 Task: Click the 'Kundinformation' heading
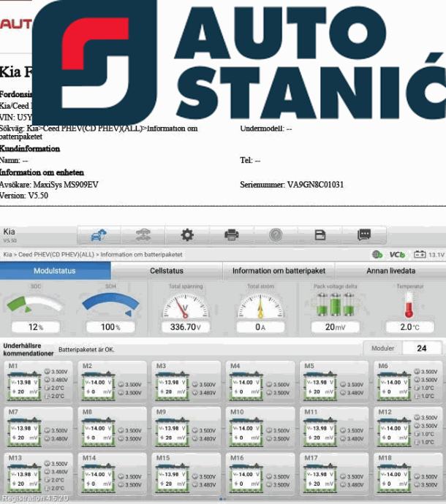(30, 148)
